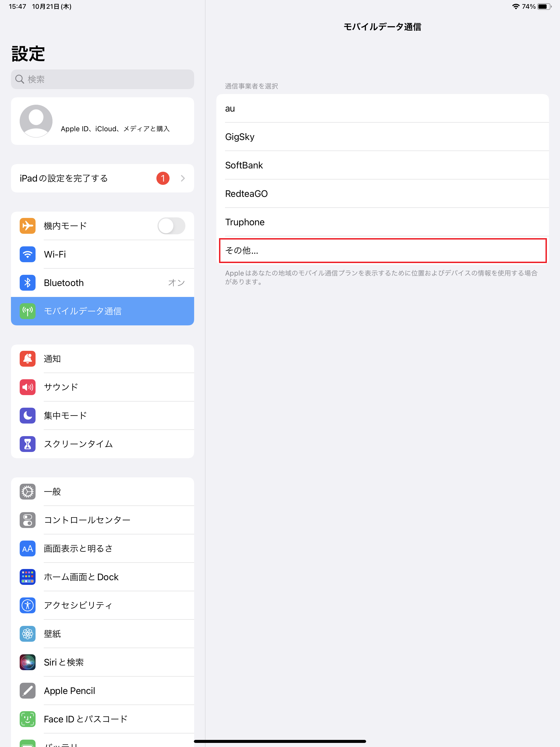Select その他... option
The width and height of the screenshot is (560, 747).
382,250
